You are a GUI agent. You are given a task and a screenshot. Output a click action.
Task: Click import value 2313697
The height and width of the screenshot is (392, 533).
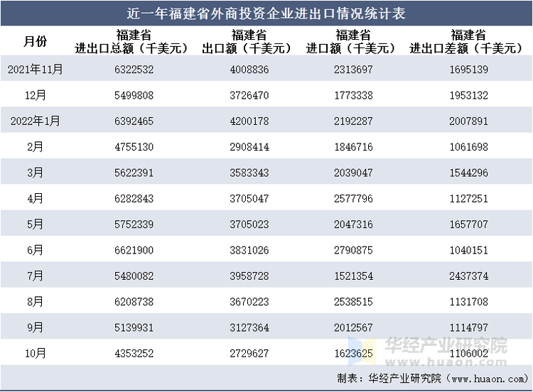click(353, 70)
